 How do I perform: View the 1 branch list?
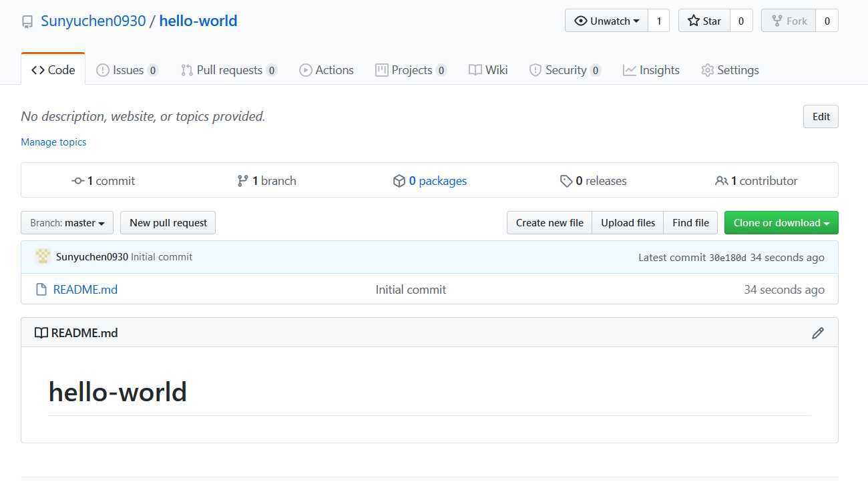pos(266,181)
